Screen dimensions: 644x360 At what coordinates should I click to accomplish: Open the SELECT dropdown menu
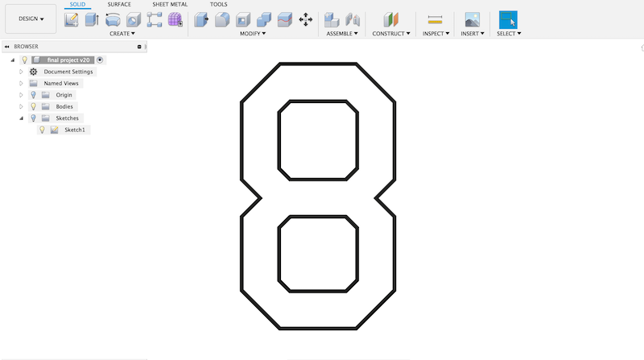[x=509, y=33]
